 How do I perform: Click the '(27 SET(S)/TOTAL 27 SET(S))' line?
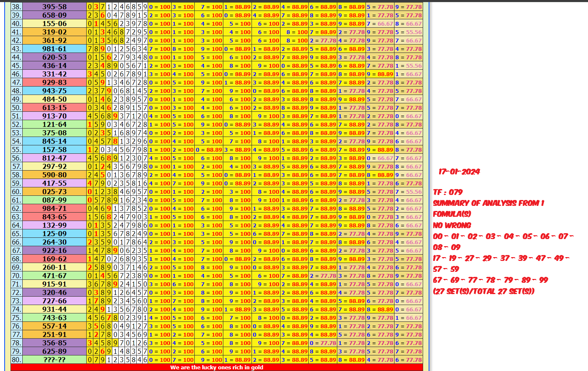click(484, 291)
